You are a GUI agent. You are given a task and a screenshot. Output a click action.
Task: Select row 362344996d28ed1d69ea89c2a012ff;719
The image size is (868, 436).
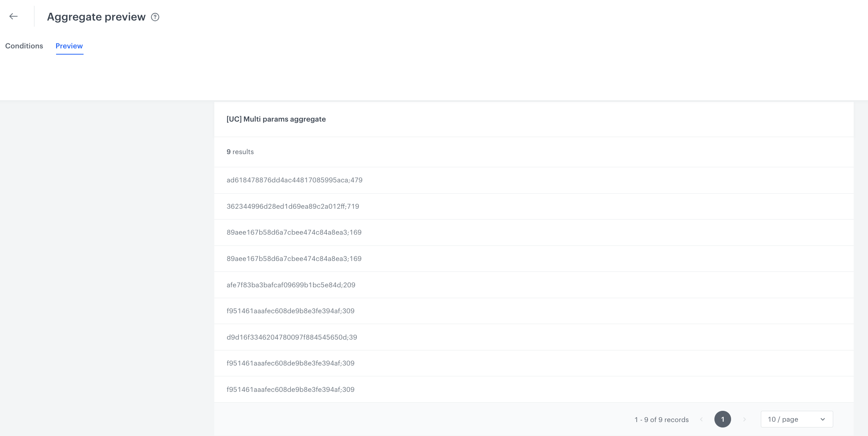click(x=534, y=206)
